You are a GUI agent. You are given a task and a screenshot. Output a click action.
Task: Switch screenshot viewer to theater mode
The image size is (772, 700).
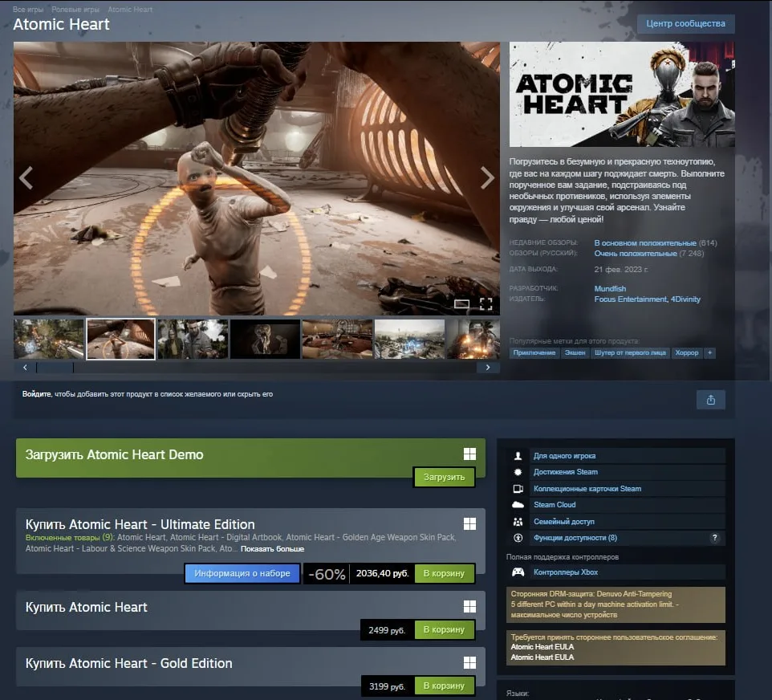(x=461, y=304)
